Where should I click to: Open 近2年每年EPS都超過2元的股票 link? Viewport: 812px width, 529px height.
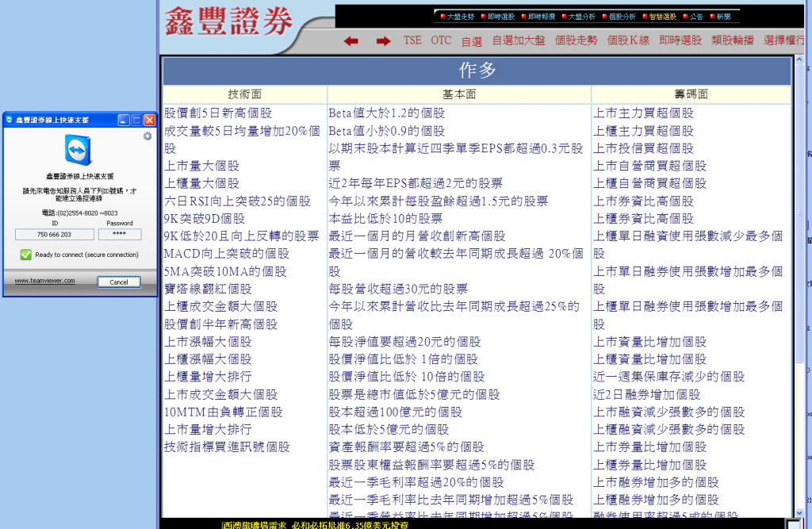416,183
